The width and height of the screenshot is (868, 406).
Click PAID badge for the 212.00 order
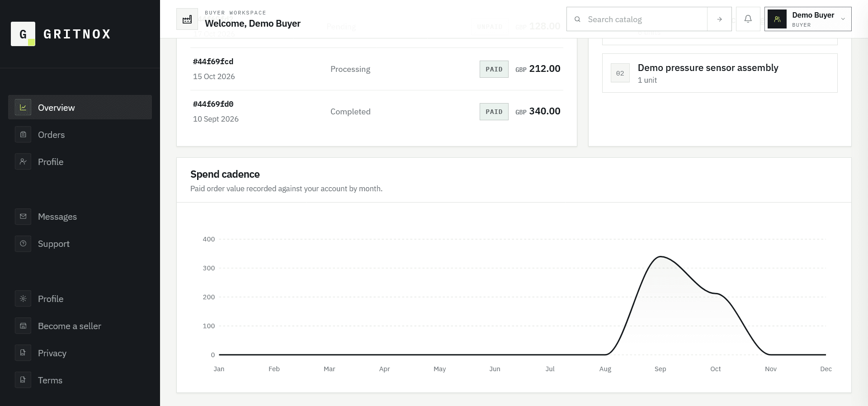tap(494, 69)
